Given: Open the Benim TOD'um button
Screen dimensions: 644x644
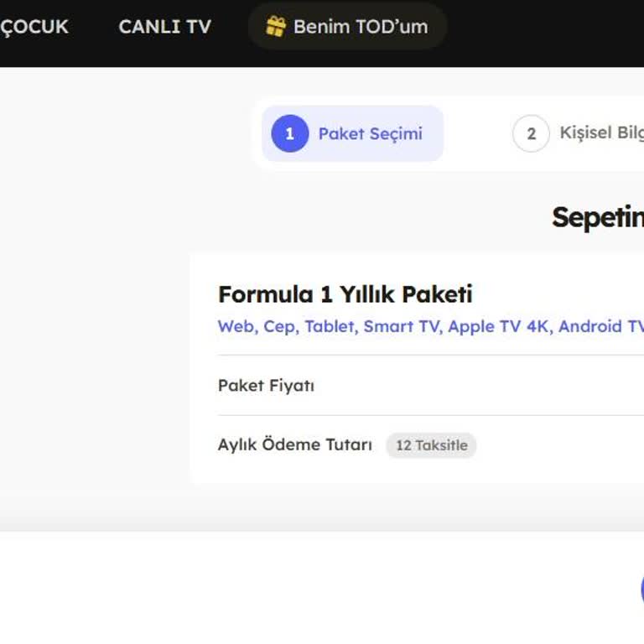Looking at the screenshot, I should click(347, 27).
